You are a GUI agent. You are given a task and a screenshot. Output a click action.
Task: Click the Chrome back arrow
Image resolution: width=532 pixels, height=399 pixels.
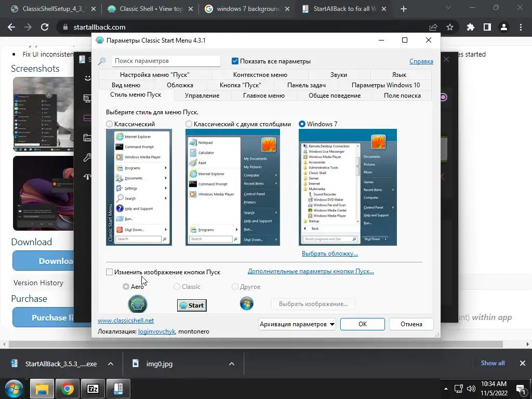[11, 27]
